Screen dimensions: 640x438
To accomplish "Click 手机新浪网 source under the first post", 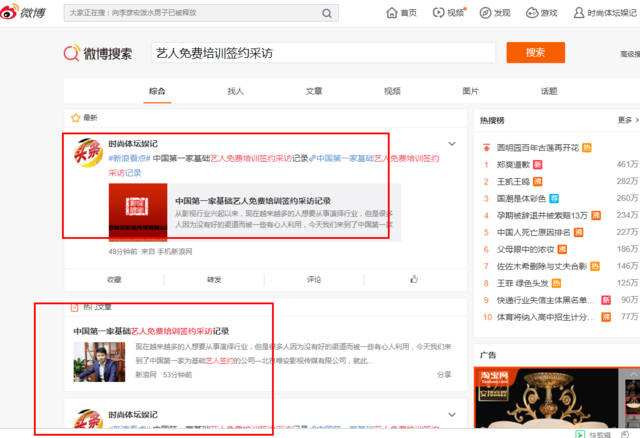I will point(175,251).
